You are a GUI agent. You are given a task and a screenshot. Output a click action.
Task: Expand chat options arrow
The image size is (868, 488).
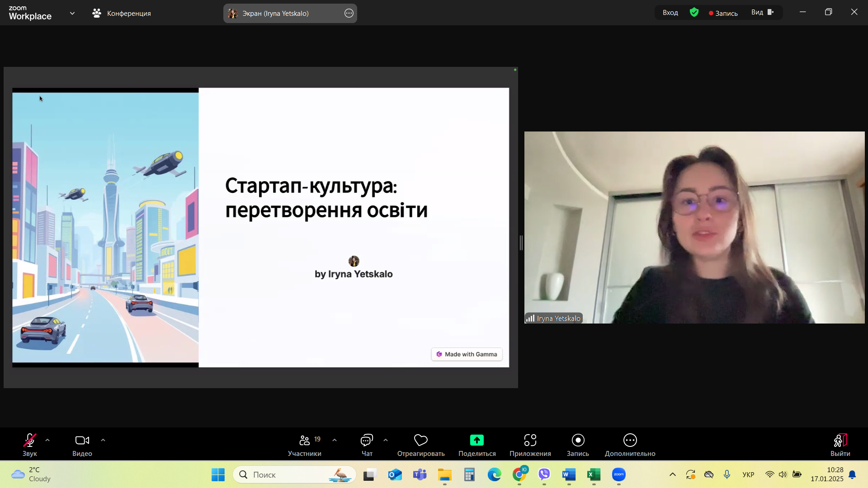tap(386, 440)
